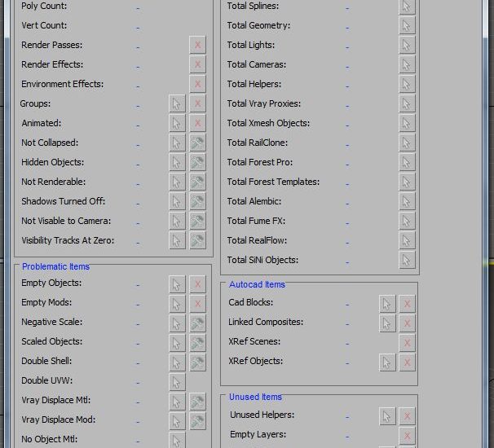The image size is (494, 448).
Task: Click the delete X button for Render Passes
Action: click(x=197, y=46)
